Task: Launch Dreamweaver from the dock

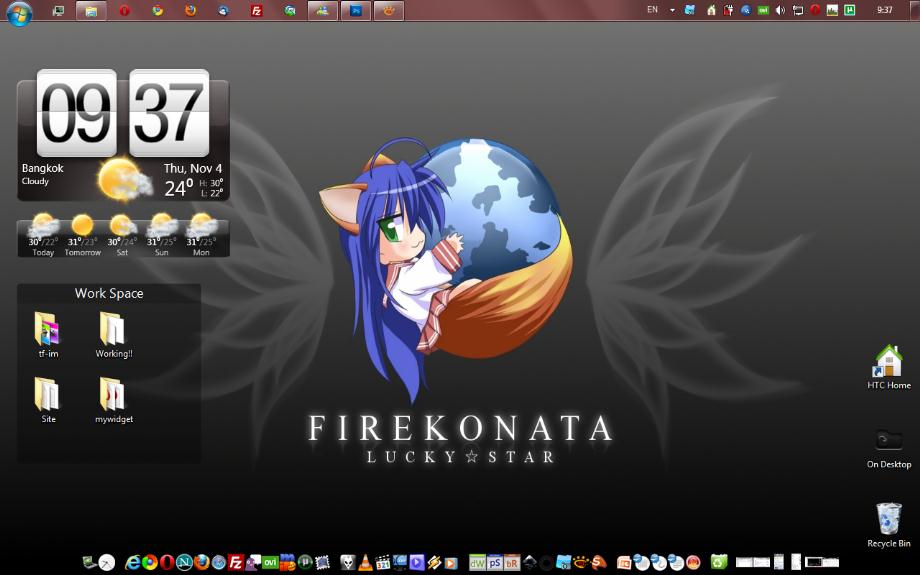Action: tap(477, 563)
